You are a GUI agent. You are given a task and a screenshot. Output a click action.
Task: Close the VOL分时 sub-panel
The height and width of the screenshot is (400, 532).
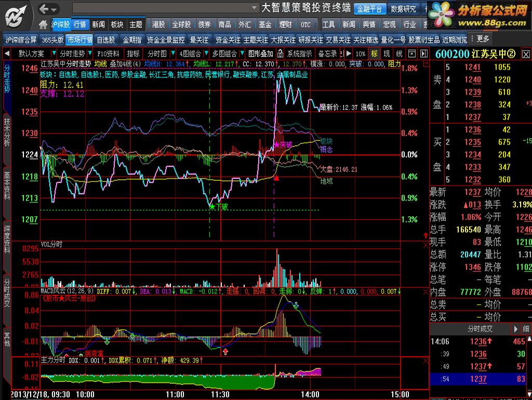(x=426, y=245)
